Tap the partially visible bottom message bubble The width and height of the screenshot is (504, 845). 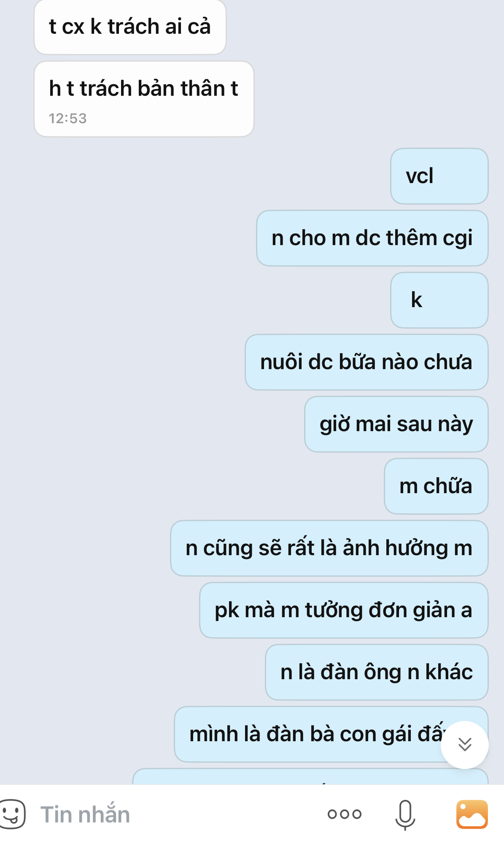pyautogui.click(x=310, y=777)
